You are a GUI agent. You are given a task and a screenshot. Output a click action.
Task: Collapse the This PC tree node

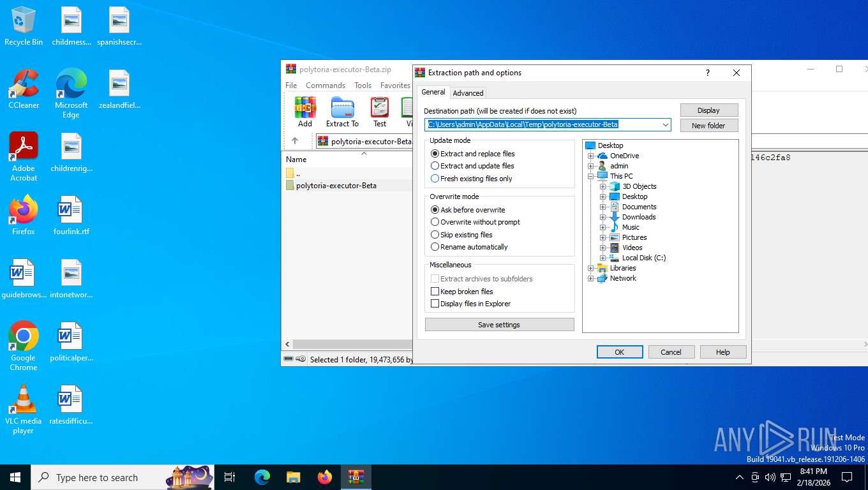click(591, 176)
